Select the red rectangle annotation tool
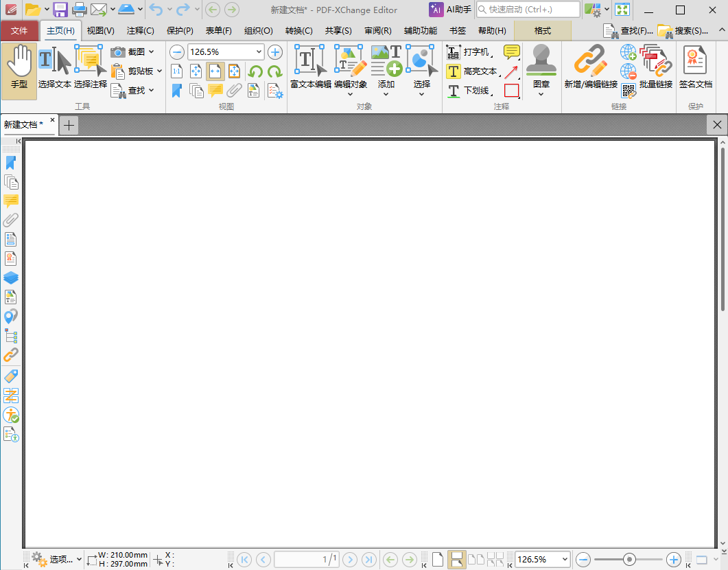This screenshot has height=570, width=728. 511,91
